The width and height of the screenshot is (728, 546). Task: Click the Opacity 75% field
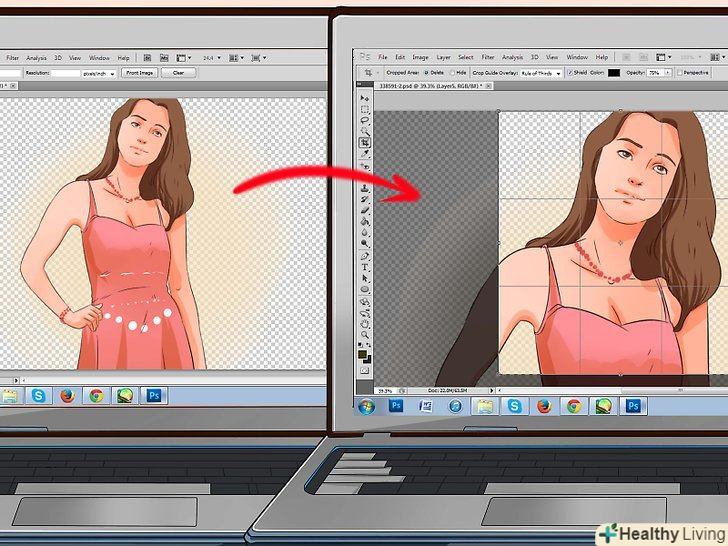point(656,73)
